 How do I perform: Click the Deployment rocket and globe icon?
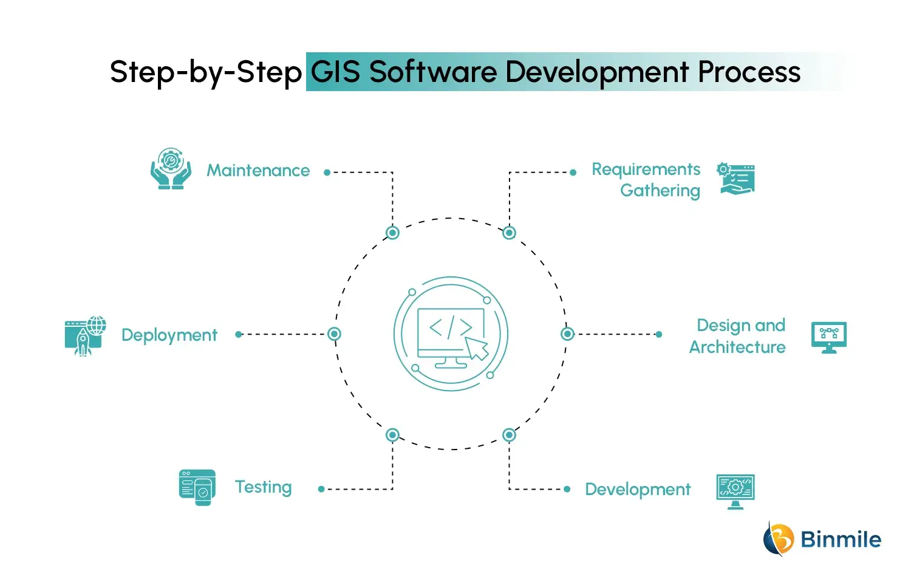tap(86, 336)
